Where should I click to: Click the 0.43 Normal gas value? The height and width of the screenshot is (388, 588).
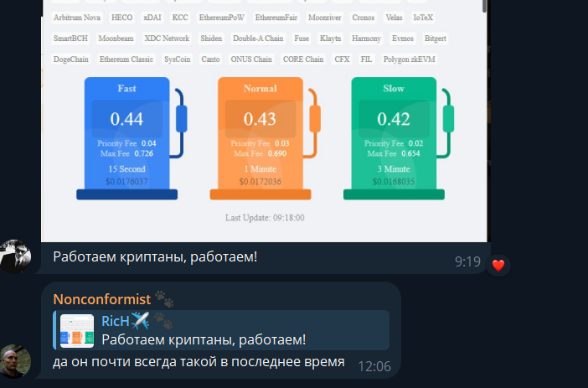(260, 119)
